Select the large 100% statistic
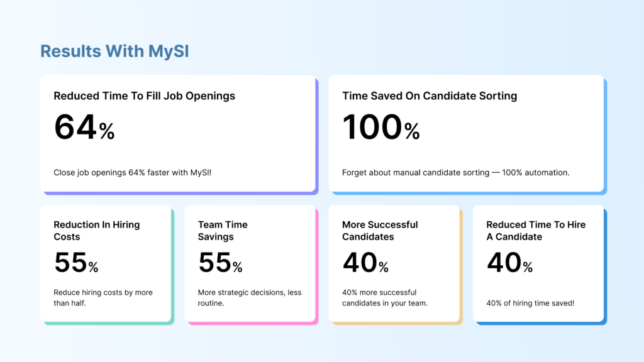 [380, 128]
